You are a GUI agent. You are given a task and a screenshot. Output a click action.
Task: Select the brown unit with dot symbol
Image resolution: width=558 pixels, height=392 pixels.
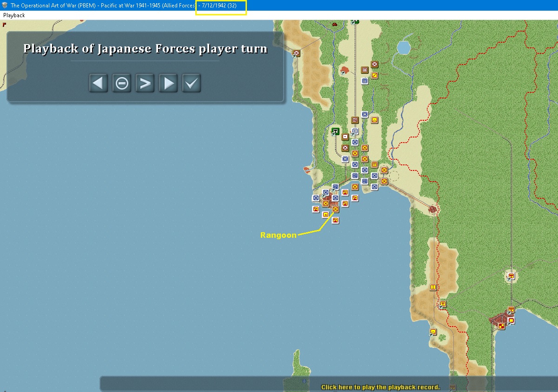point(345,137)
